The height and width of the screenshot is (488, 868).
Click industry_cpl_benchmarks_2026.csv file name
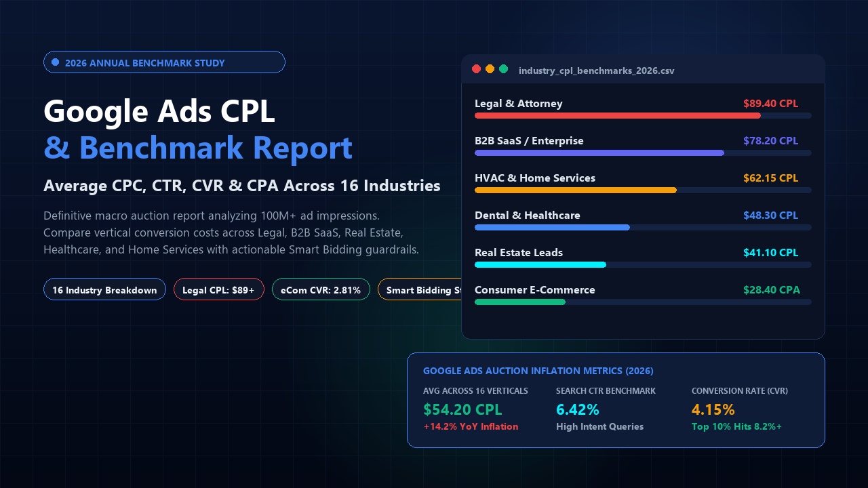coord(596,70)
